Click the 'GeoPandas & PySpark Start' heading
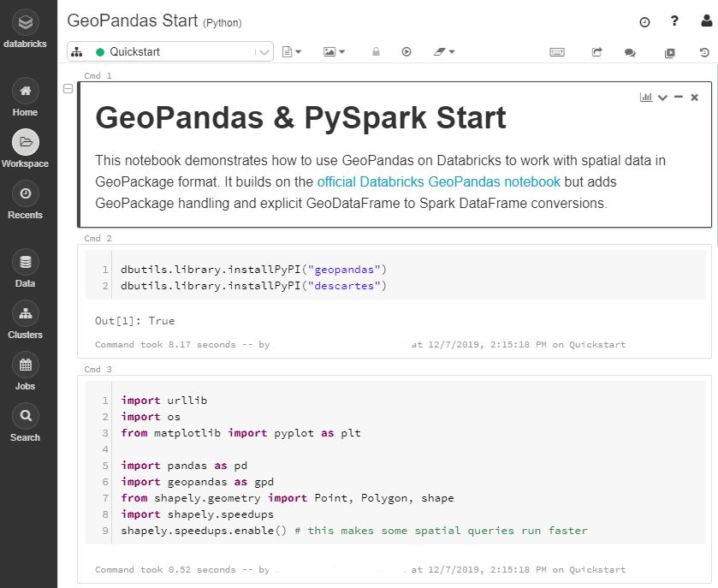The image size is (718, 588). tap(301, 118)
